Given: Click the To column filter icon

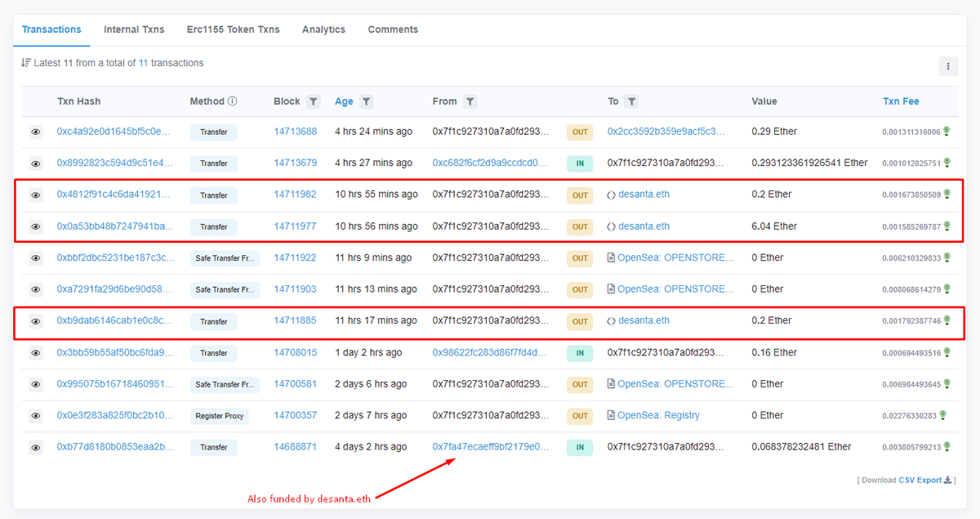Looking at the screenshot, I should pyautogui.click(x=632, y=101).
